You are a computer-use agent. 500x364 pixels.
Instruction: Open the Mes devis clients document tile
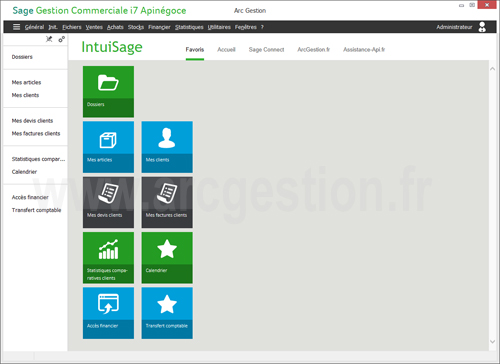coord(108,202)
